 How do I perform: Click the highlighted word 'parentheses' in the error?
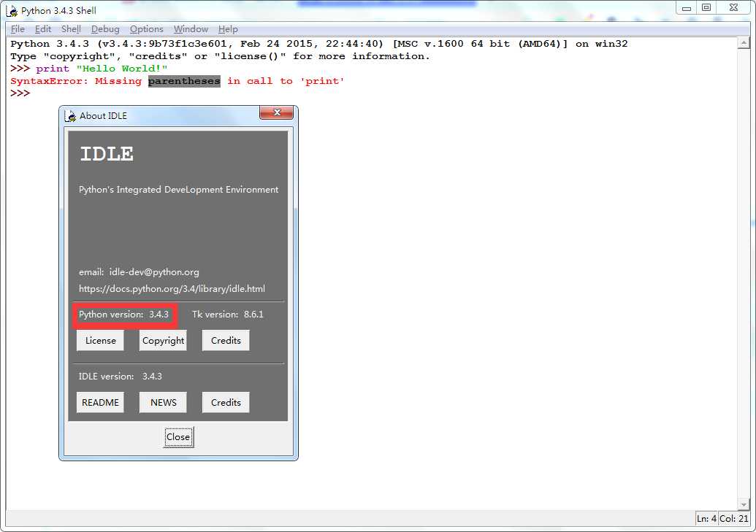(184, 82)
